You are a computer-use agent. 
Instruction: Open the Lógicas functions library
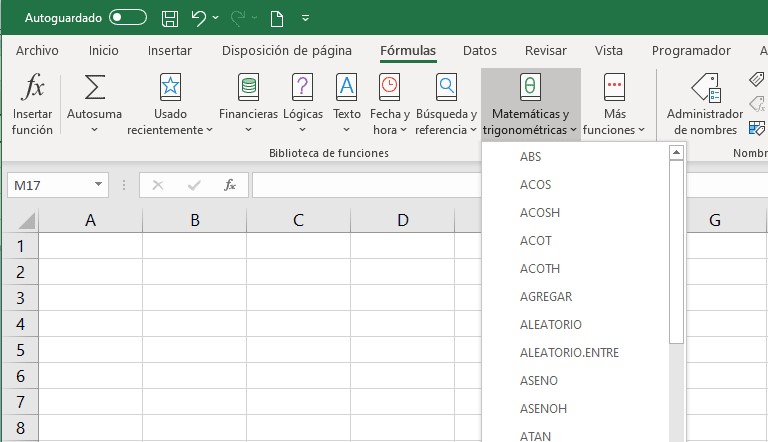[x=303, y=89]
